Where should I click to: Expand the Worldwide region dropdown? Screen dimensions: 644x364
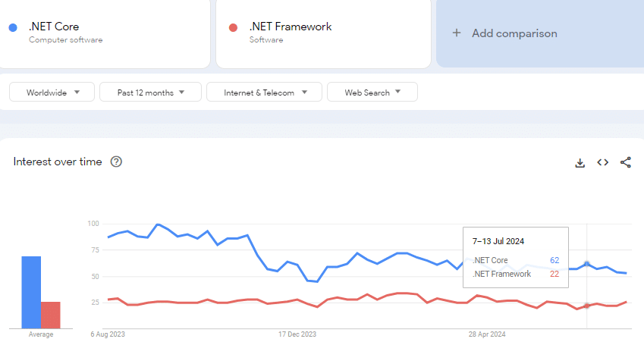pyautogui.click(x=52, y=93)
